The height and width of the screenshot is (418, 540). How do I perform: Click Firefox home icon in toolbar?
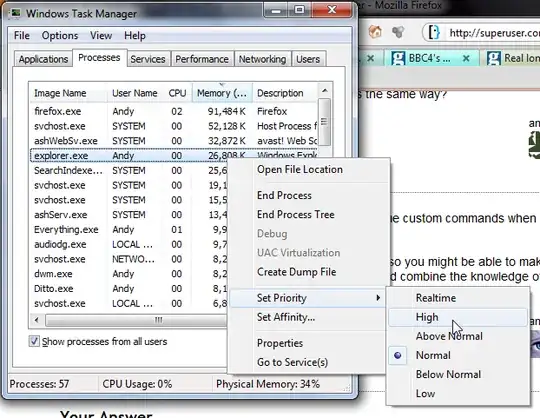pos(375,32)
